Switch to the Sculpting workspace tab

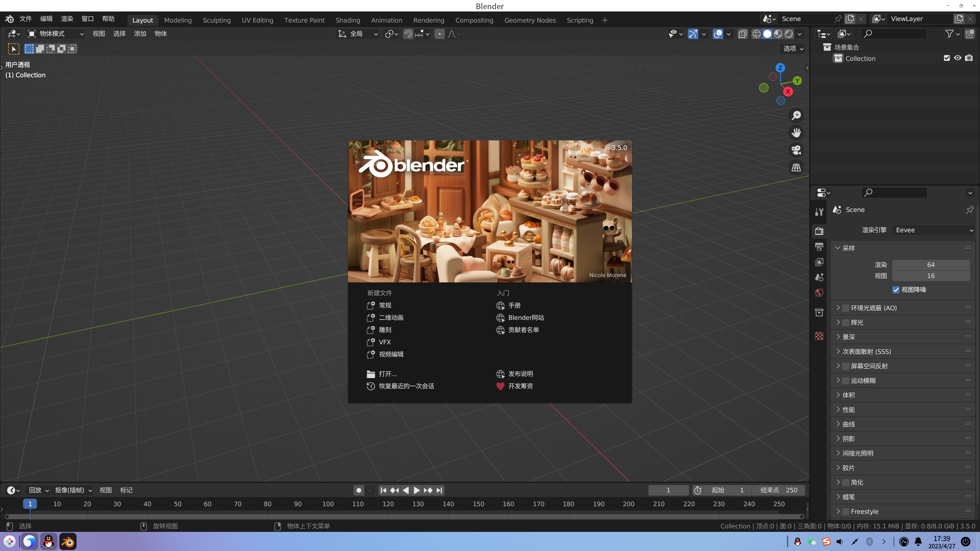pos(217,20)
